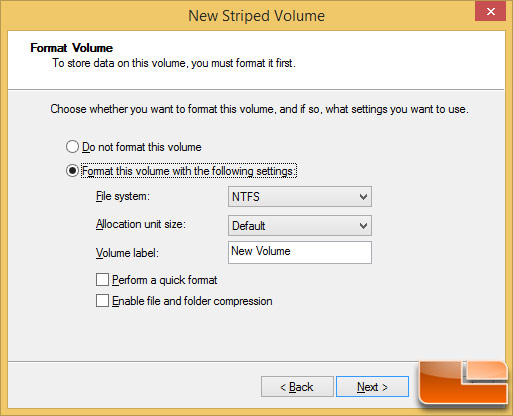
Task: Tick the Perform a quick format checkbox
Action: coord(102,280)
